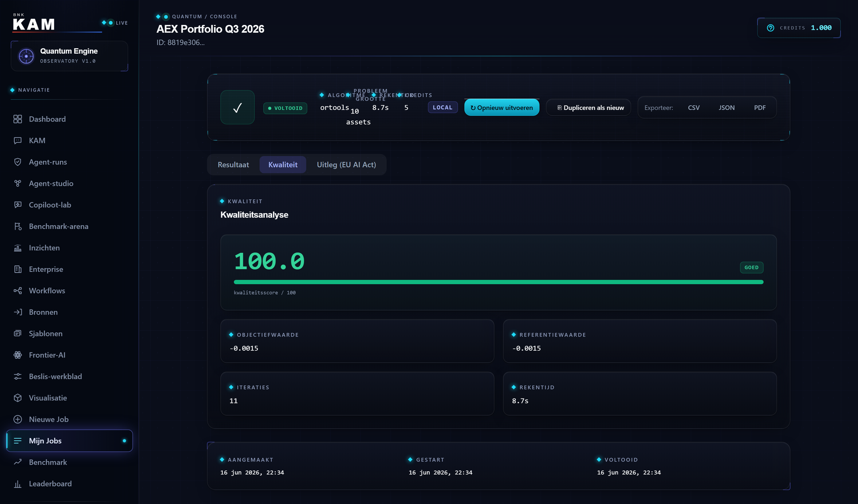Viewport: 858px width, 504px height.
Task: Open the Agent-studio icon
Action: click(17, 184)
